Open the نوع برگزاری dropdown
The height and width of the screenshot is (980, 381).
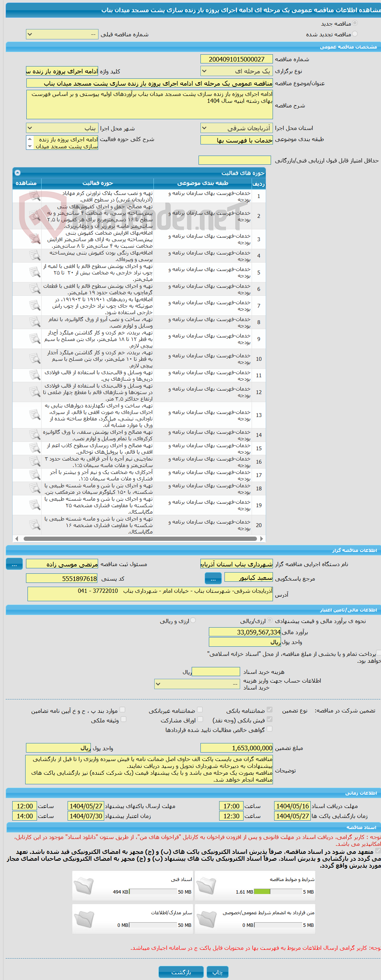tap(236, 71)
